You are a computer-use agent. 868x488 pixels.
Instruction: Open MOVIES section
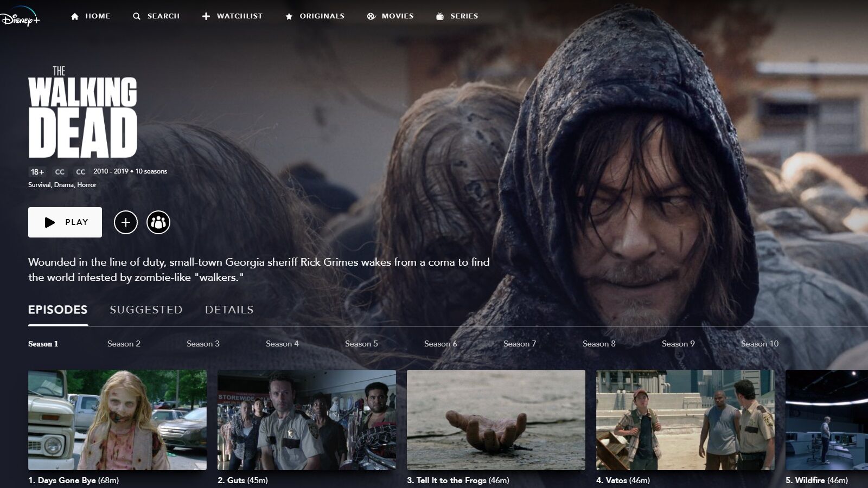pos(398,16)
